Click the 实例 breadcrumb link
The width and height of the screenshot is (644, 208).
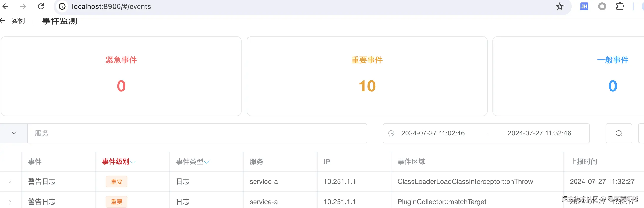click(x=18, y=21)
